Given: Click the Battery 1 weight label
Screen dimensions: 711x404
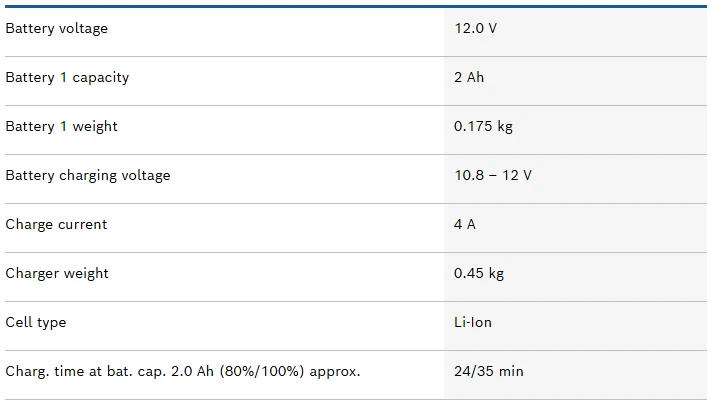Looking at the screenshot, I should click(61, 127).
